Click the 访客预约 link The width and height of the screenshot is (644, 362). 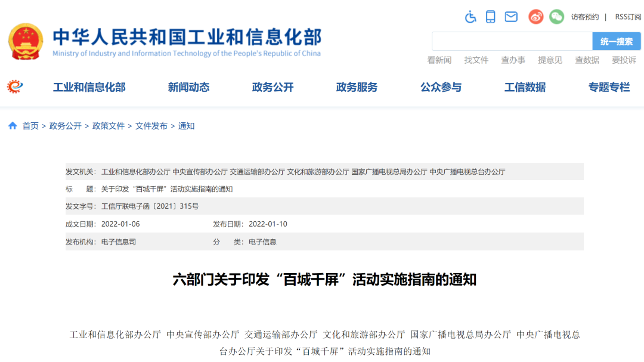pos(584,17)
